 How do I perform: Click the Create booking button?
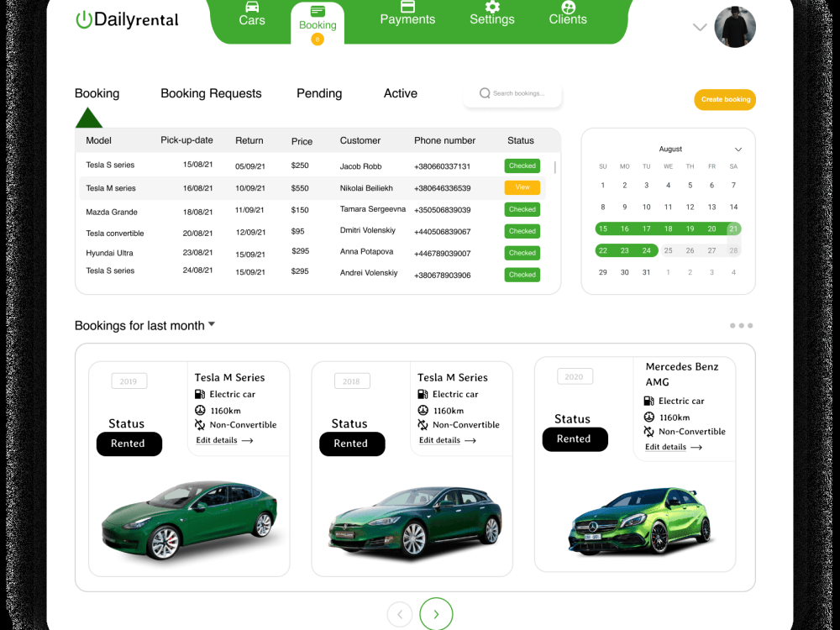[725, 100]
